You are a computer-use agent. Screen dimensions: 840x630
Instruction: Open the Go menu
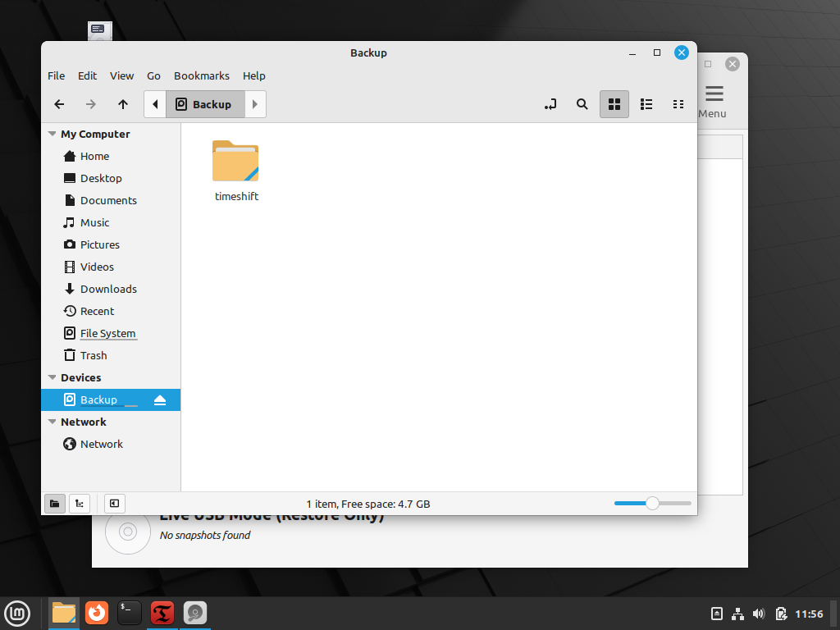pyautogui.click(x=153, y=75)
